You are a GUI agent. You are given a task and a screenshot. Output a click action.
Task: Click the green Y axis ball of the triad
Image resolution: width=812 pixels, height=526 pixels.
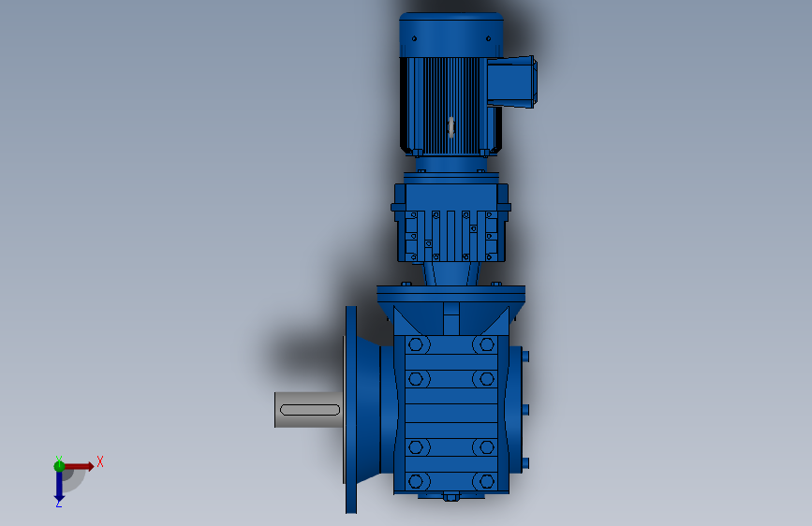tap(59, 466)
